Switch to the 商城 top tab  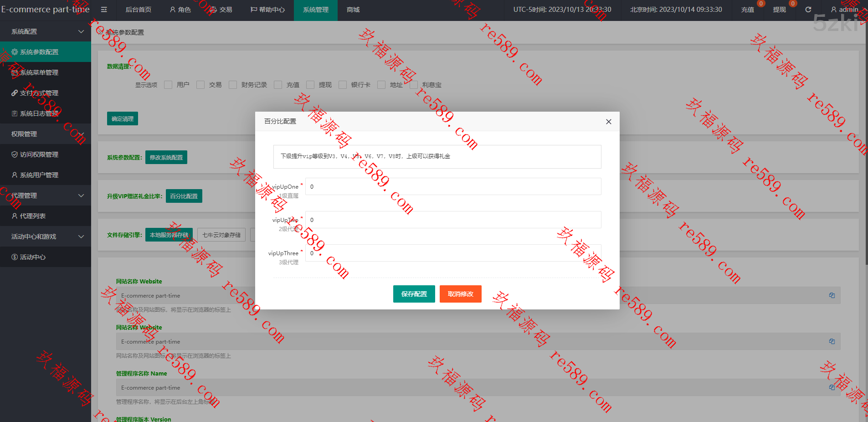tap(353, 10)
